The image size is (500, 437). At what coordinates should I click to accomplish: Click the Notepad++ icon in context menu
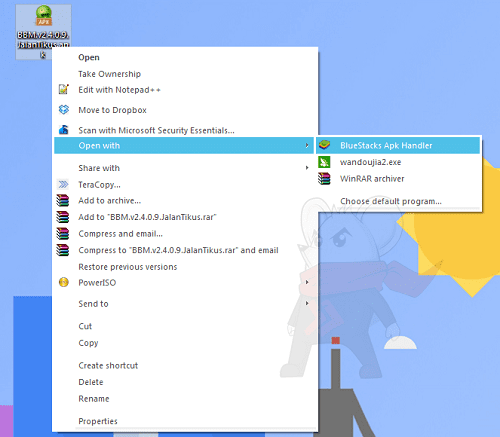[63, 89]
